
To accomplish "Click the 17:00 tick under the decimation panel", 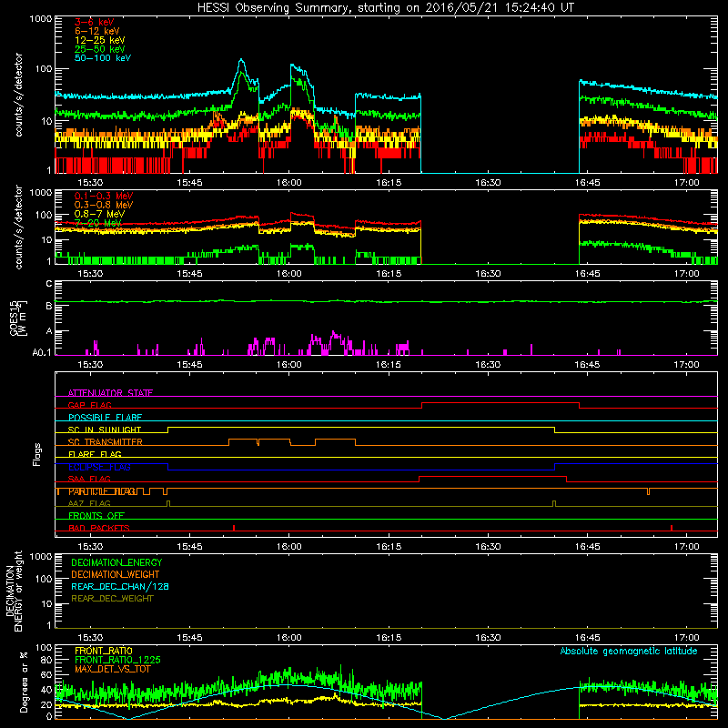I will click(x=687, y=638).
